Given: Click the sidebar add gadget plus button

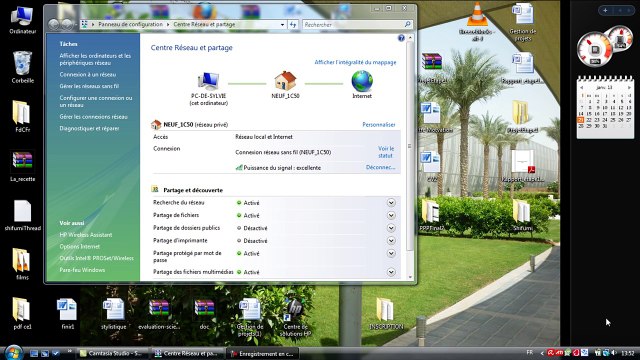Looking at the screenshot, I should point(605,10).
